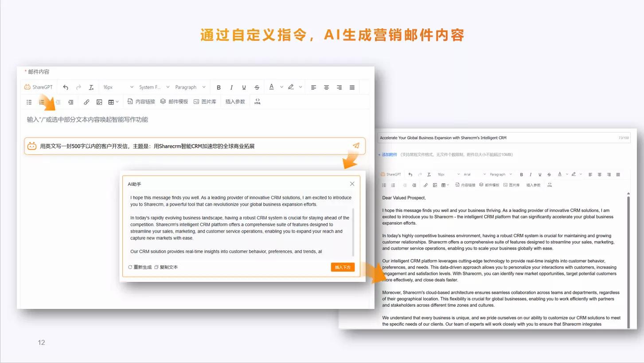644x363 pixels.
Task: Click align center icon in the left editor toolbar
Action: coord(326,87)
